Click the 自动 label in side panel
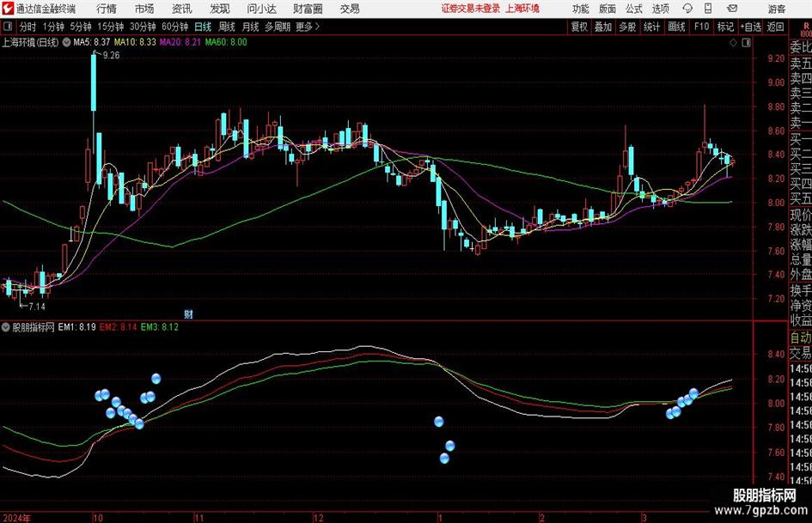This screenshot has height=523, width=812. click(x=801, y=338)
